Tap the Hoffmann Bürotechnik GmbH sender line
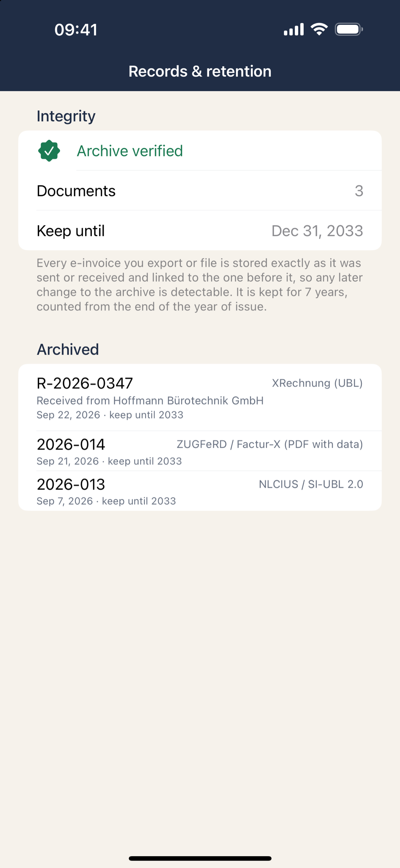 pos(150,401)
